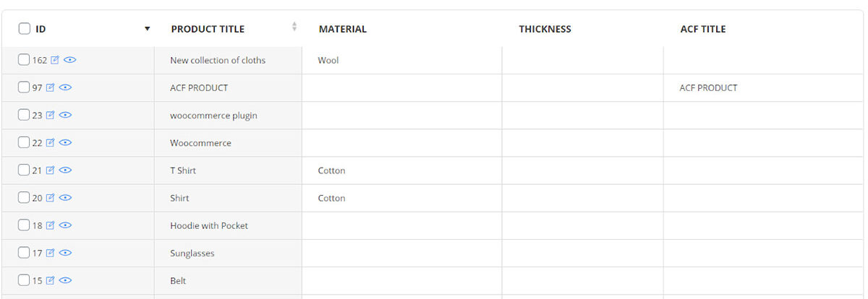868x299 pixels.
Task: Preview the Shirt product with the eye icon
Action: [65, 198]
